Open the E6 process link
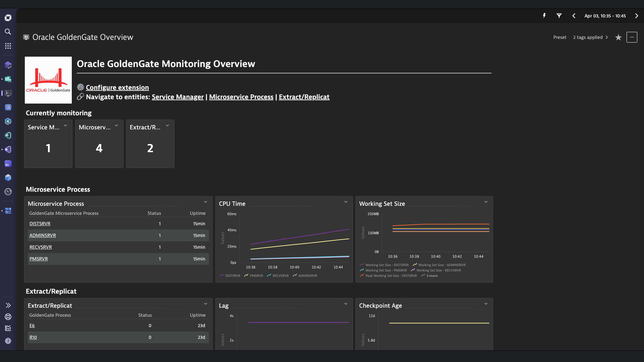Screen dimensions: 644x362 pyautogui.click(x=32, y=325)
